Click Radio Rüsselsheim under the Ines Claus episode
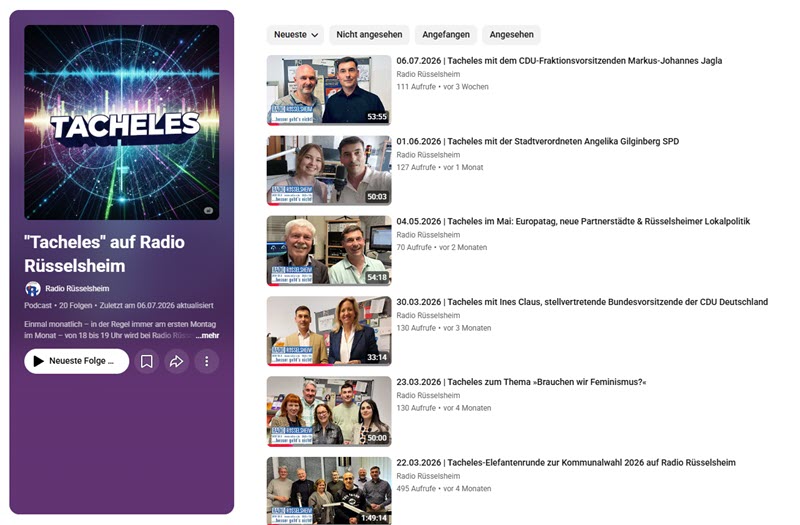 tap(428, 315)
